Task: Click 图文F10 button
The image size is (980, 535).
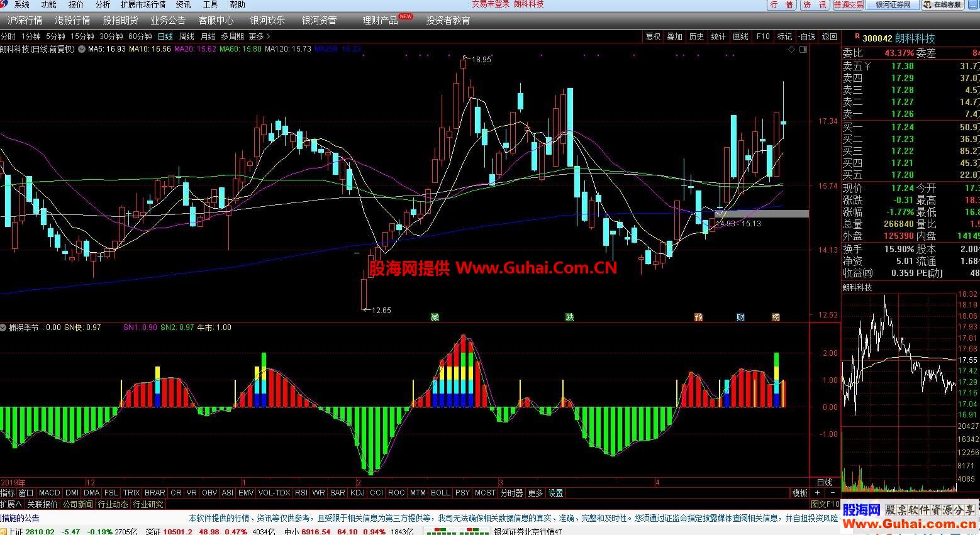Action: [x=825, y=504]
